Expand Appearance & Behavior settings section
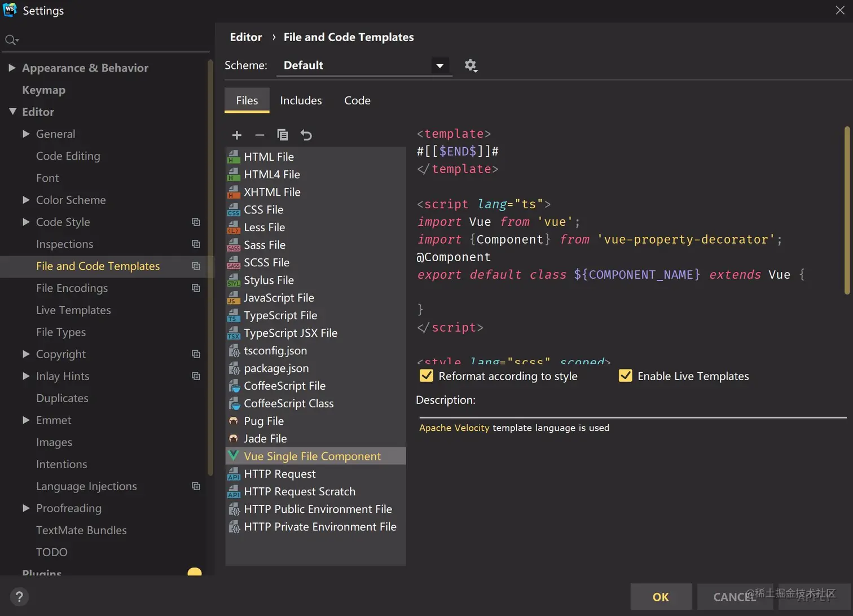Viewport: 853px width, 616px height. [12, 68]
